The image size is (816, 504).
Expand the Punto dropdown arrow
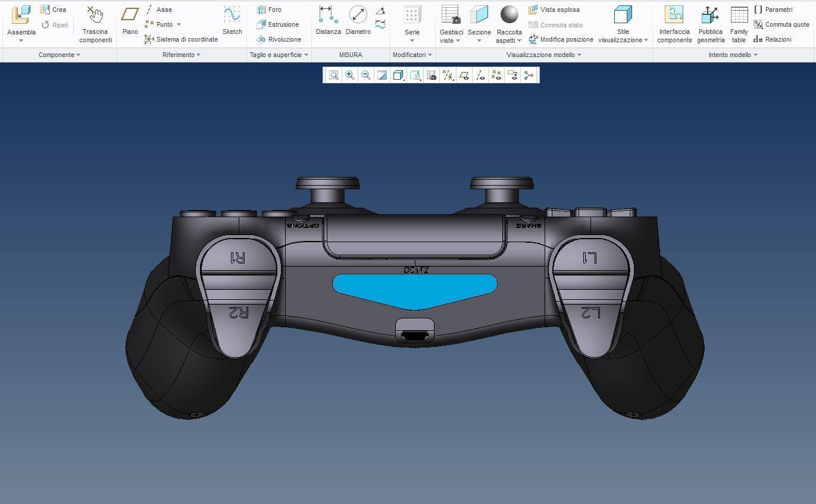coord(179,24)
